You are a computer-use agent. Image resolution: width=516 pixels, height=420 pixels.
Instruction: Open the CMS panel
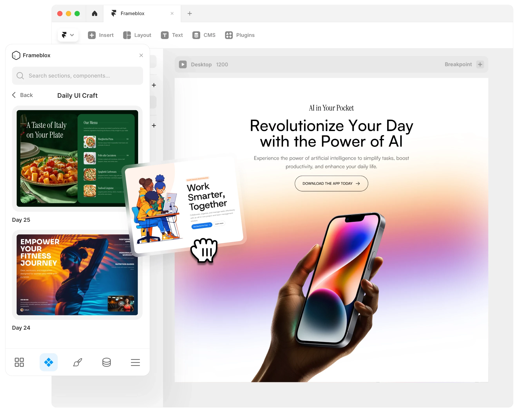pos(204,35)
